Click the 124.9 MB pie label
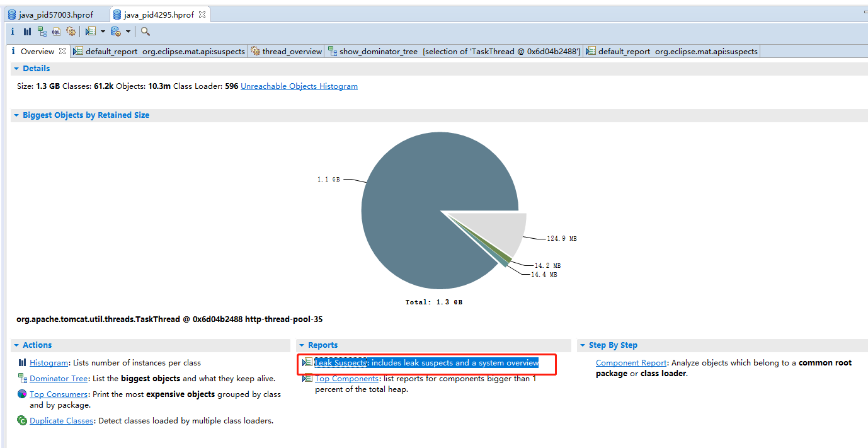Screen dimensions: 868x448 pyautogui.click(x=562, y=239)
